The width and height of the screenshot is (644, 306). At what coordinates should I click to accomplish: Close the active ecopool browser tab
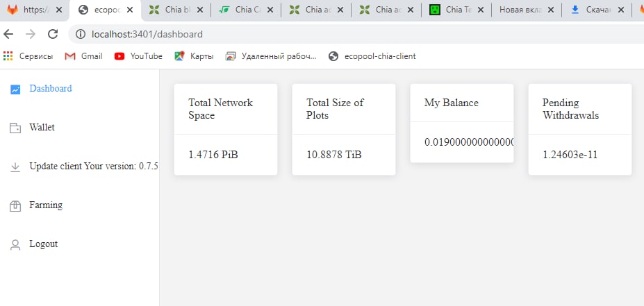click(x=129, y=10)
